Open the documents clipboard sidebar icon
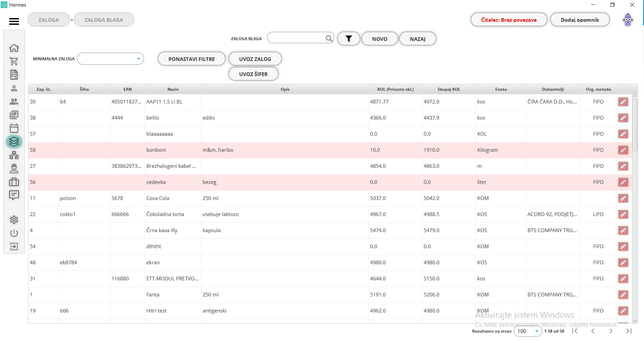 click(14, 75)
